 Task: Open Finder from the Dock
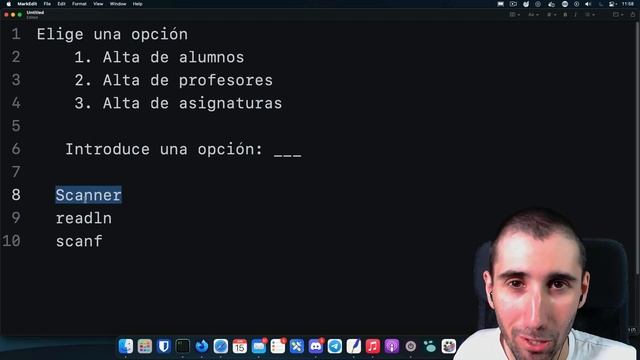[126, 347]
